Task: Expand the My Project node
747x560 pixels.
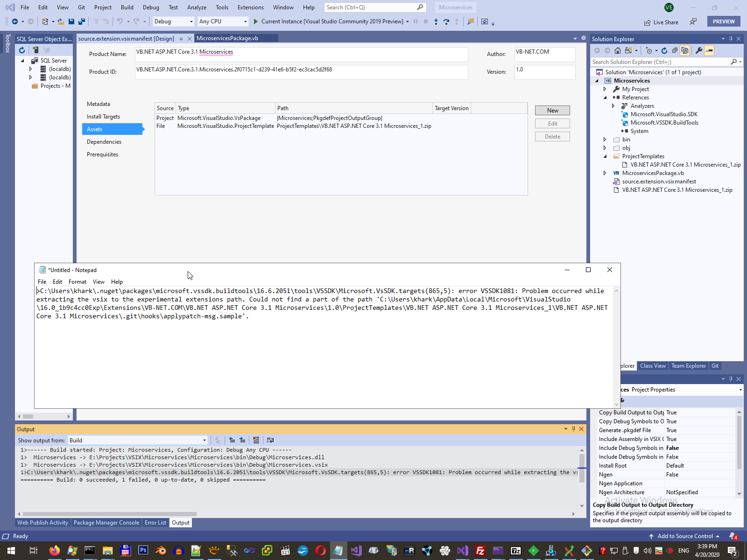Action: 605,89
